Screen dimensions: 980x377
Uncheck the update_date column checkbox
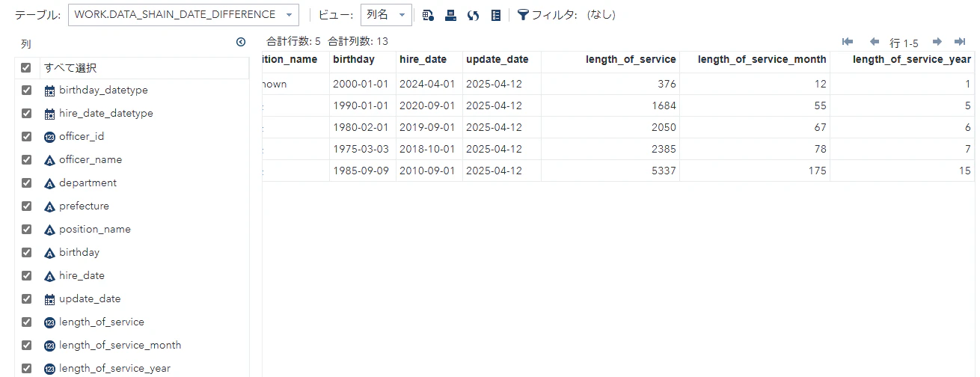click(x=26, y=298)
